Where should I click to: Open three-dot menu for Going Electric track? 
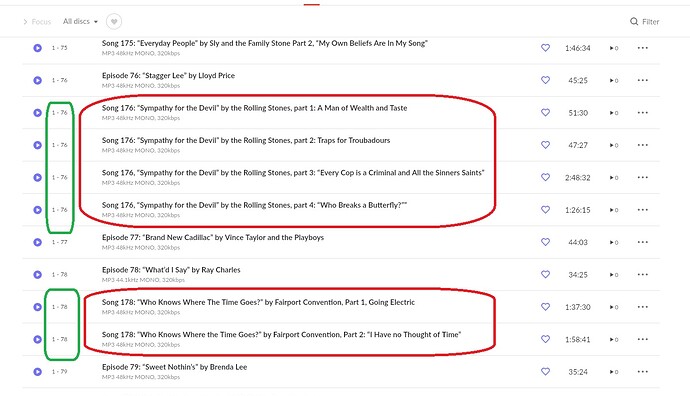pyautogui.click(x=642, y=307)
